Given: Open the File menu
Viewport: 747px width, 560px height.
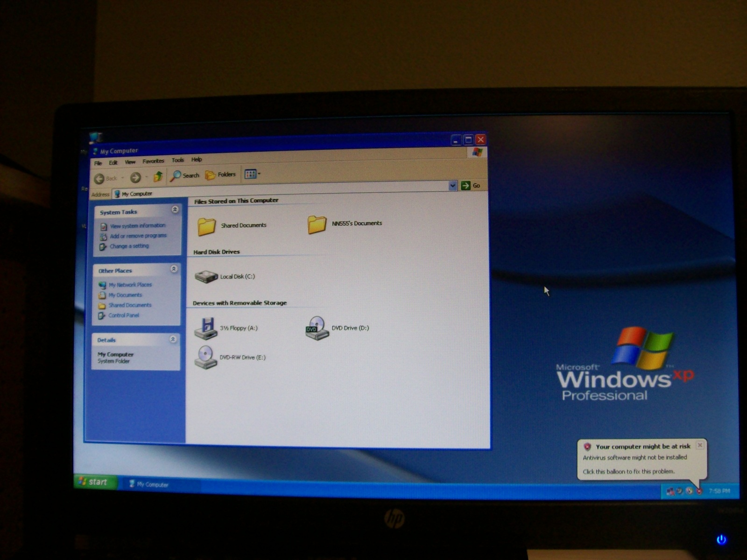Looking at the screenshot, I should (x=98, y=163).
